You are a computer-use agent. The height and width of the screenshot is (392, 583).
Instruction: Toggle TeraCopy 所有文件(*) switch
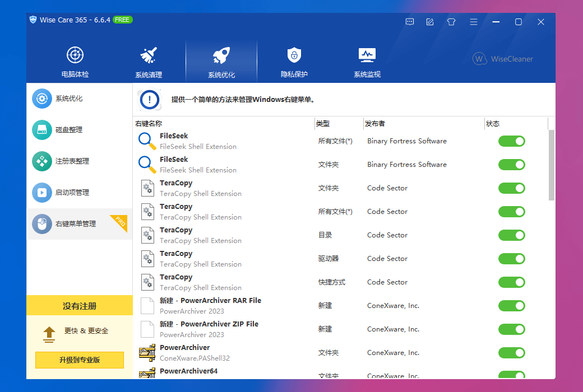[x=512, y=212]
